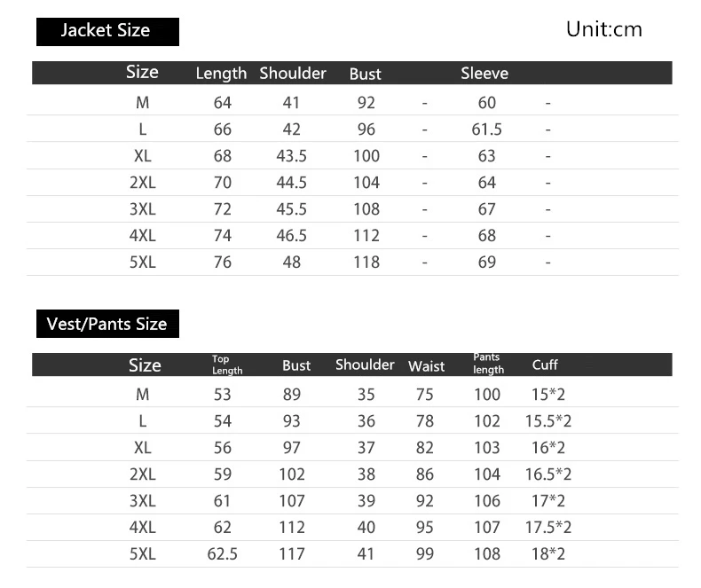Select the Shoulder column header in jacket table
Screen dimensions: 701x588
[x=293, y=74]
